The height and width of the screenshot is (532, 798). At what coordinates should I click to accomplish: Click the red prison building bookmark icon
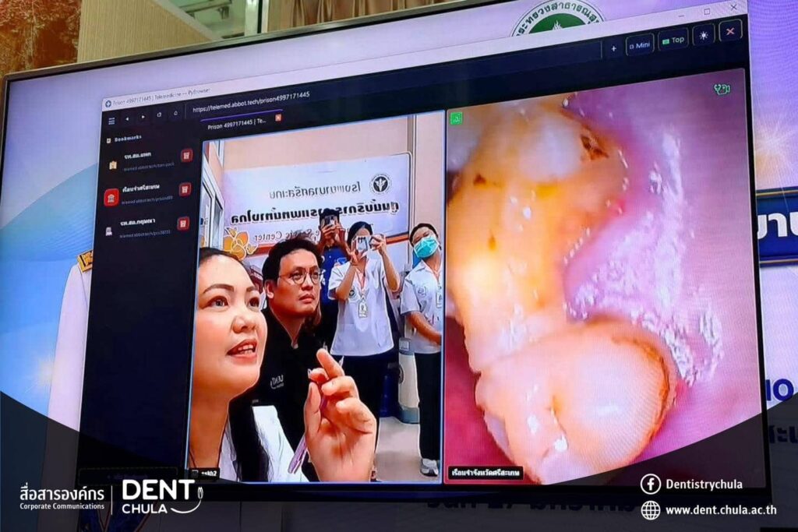tap(111, 197)
